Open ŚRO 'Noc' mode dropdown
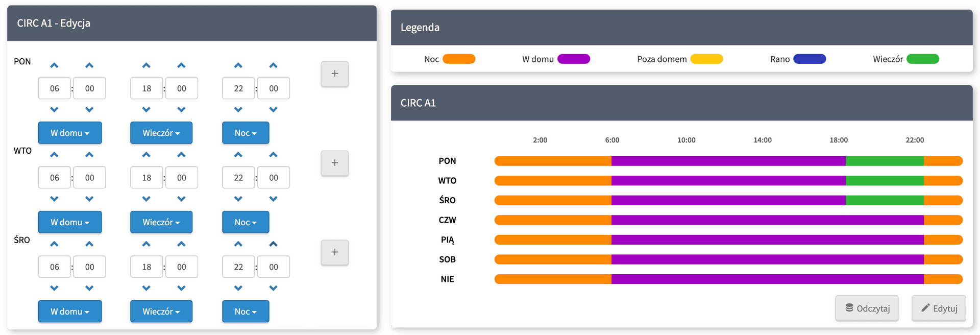 pyautogui.click(x=246, y=312)
